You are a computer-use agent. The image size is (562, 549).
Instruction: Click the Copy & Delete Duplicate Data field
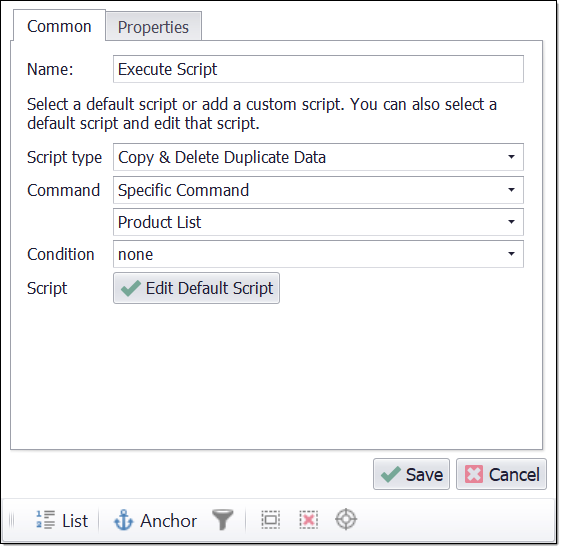point(318,158)
